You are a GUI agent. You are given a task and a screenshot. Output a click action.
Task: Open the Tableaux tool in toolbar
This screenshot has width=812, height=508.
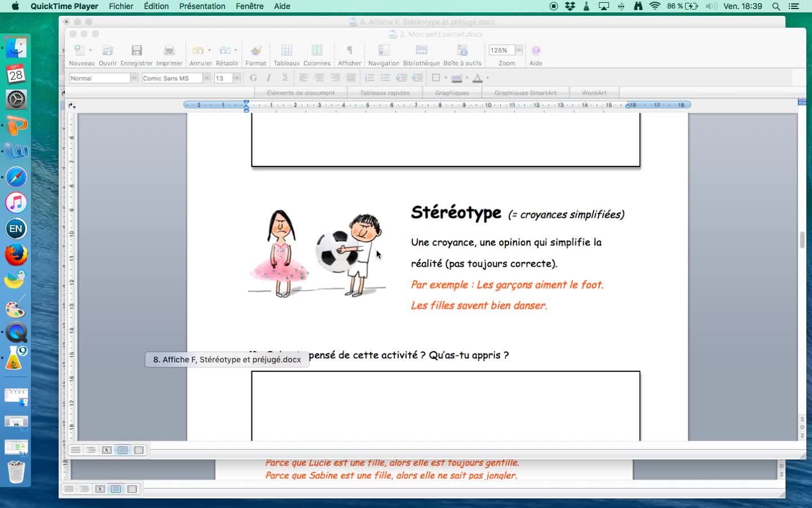(286, 51)
